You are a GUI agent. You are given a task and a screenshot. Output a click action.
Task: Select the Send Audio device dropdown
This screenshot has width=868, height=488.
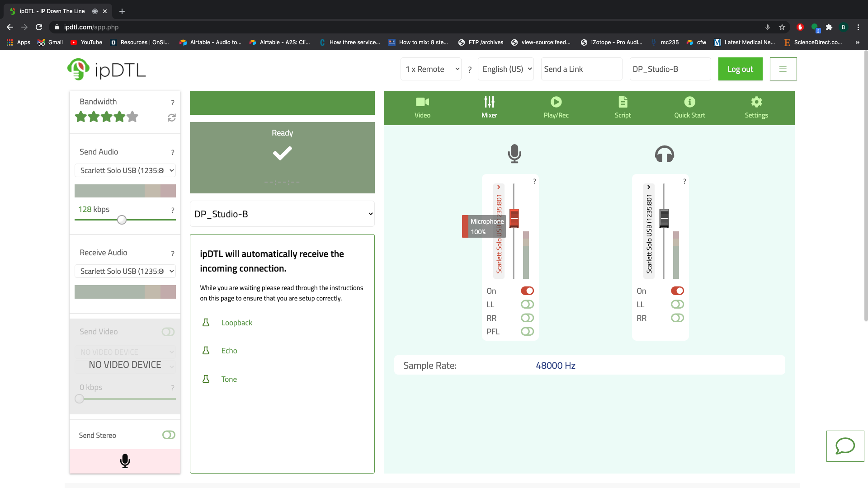[125, 170]
